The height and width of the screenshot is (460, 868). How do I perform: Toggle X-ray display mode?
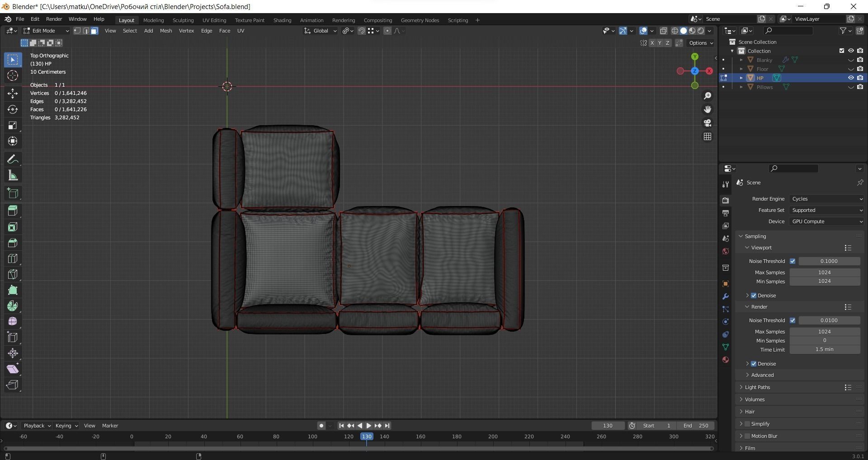pyautogui.click(x=663, y=31)
